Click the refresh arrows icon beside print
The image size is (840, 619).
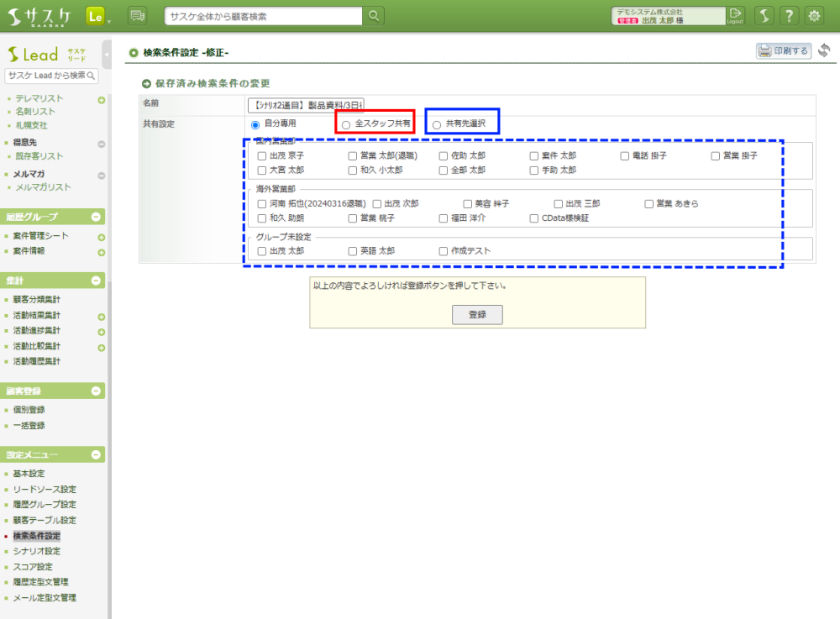point(824,51)
